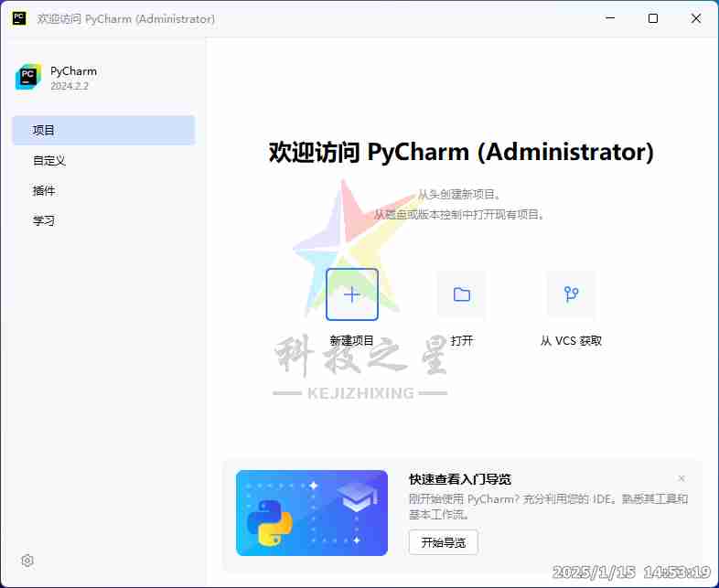Select the 项目 tab in the sidebar
Viewport: 719px width, 588px height.
click(x=103, y=130)
